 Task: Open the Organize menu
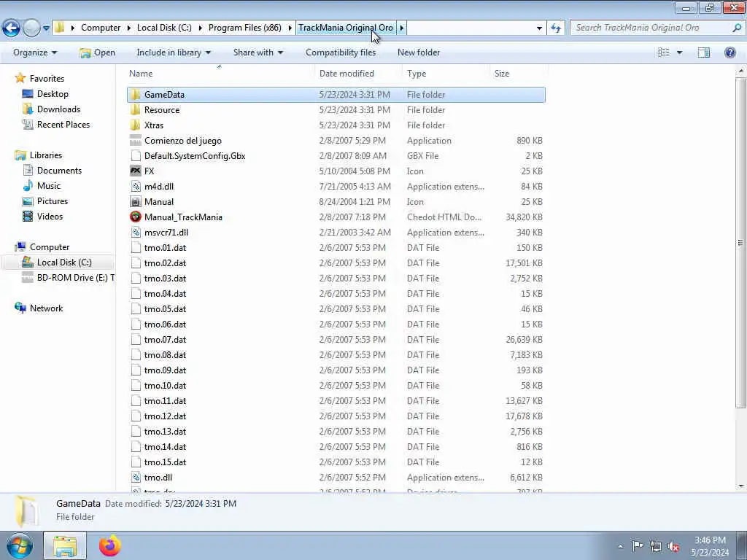(35, 52)
